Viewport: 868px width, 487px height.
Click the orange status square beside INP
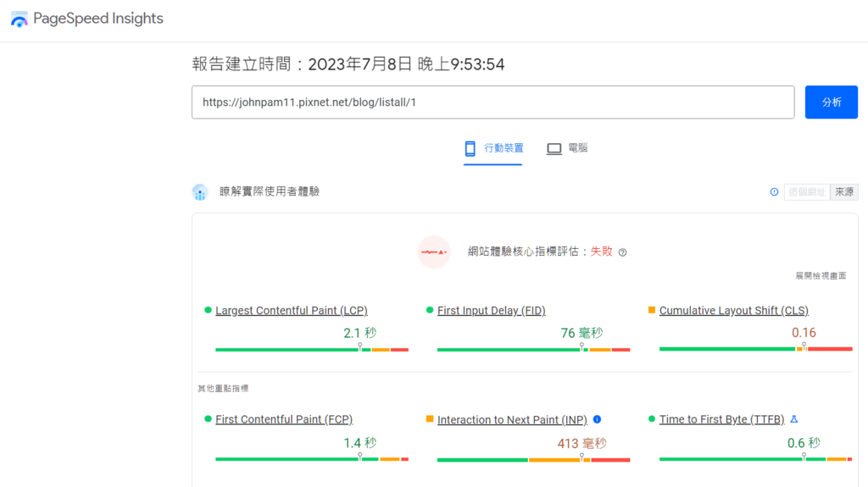pyautogui.click(x=430, y=419)
